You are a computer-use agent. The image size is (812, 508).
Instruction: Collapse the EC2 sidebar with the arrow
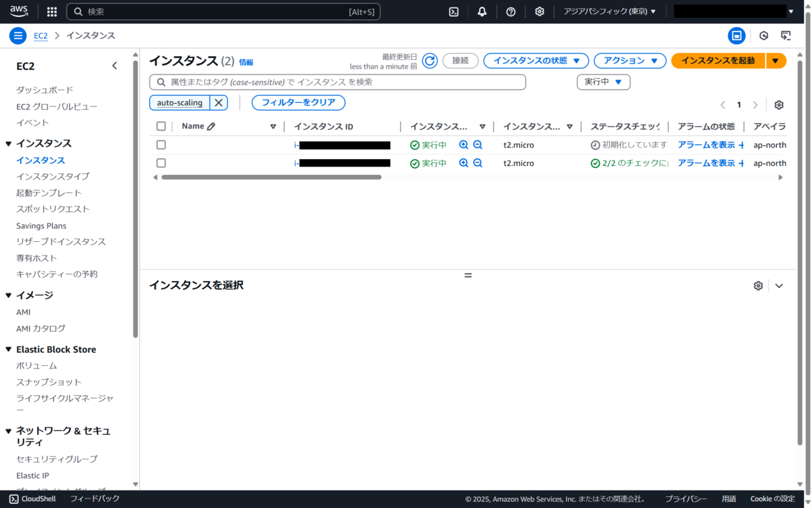coord(114,66)
